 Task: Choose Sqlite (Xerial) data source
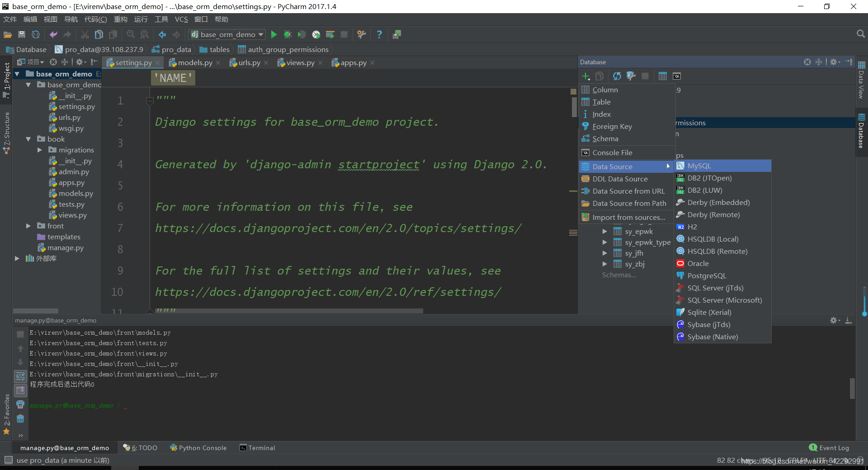pyautogui.click(x=722, y=313)
